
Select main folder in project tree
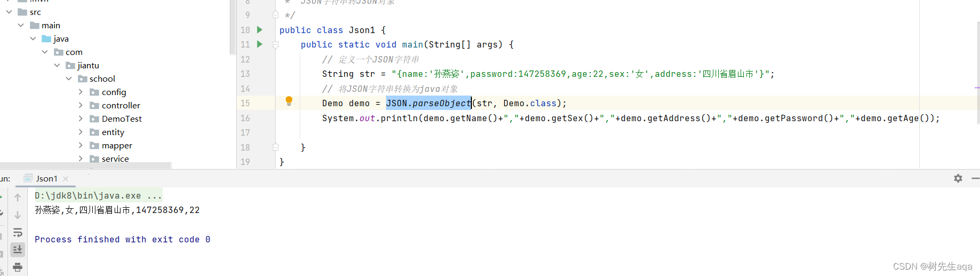(x=51, y=25)
